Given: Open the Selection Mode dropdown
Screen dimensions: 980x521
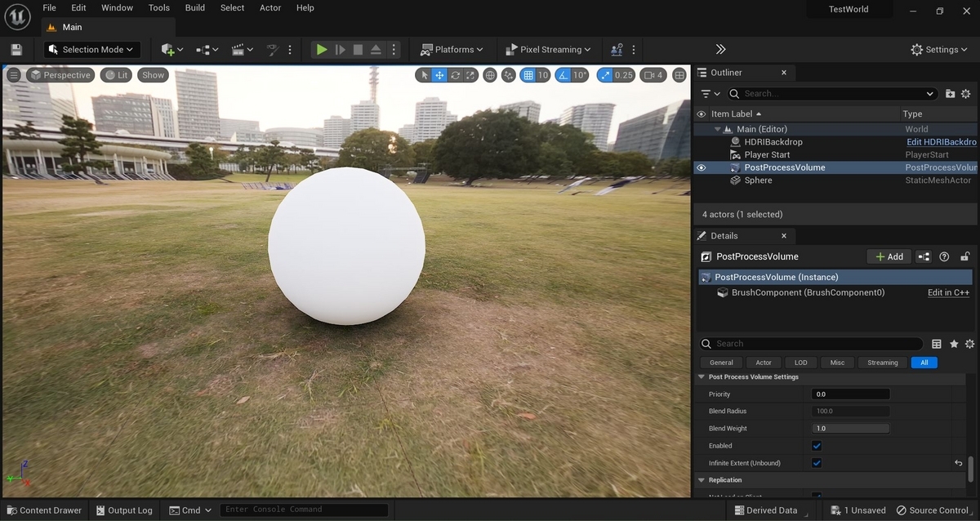Looking at the screenshot, I should pyautogui.click(x=92, y=50).
